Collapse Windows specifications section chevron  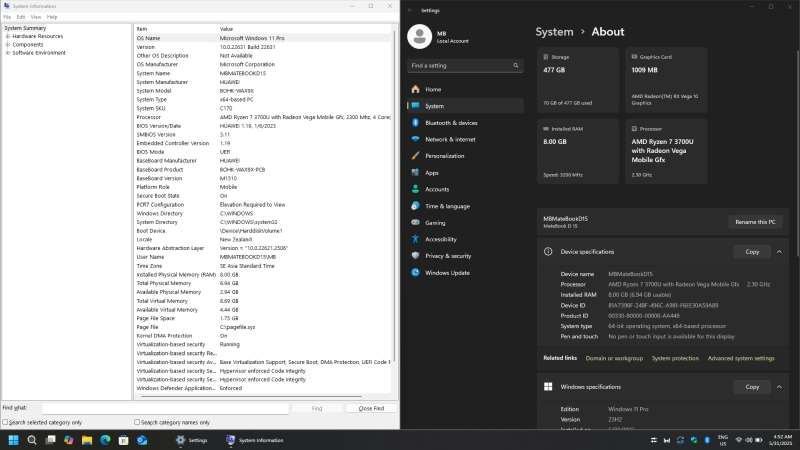point(779,387)
